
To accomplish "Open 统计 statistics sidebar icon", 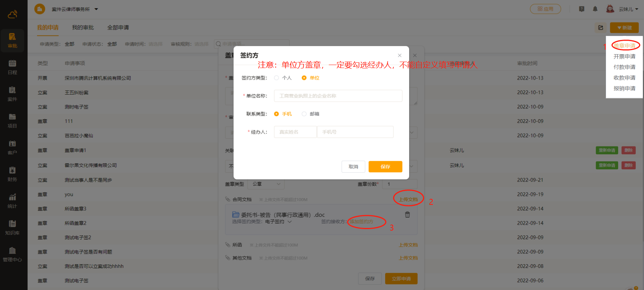I will coord(12,201).
